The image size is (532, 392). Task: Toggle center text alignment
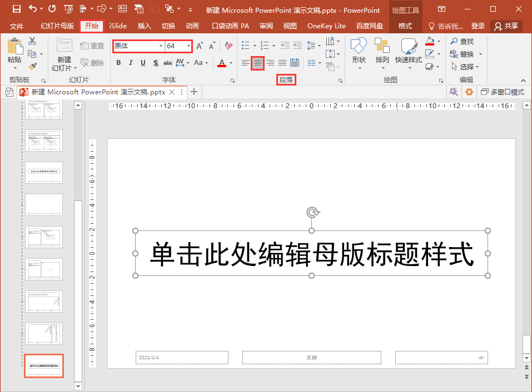click(257, 63)
